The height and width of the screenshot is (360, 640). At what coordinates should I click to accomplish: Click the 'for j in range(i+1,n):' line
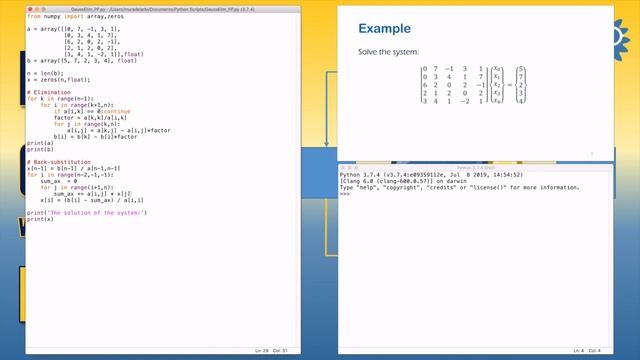[x=77, y=187]
